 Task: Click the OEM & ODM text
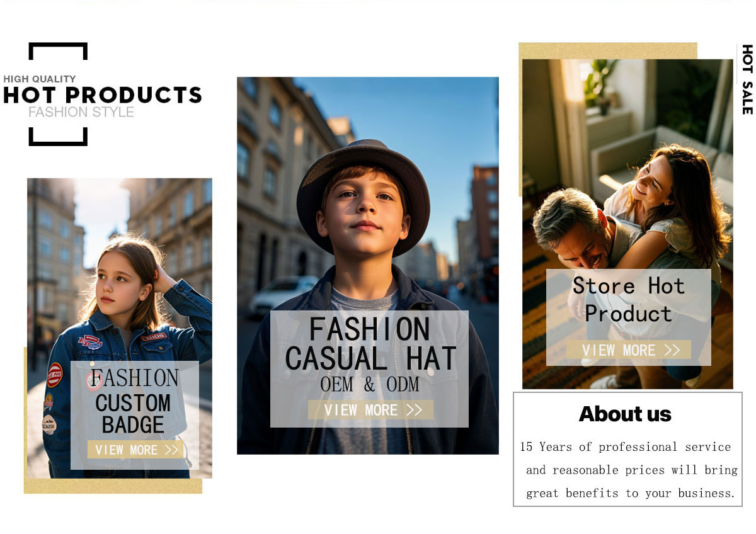pos(370,384)
